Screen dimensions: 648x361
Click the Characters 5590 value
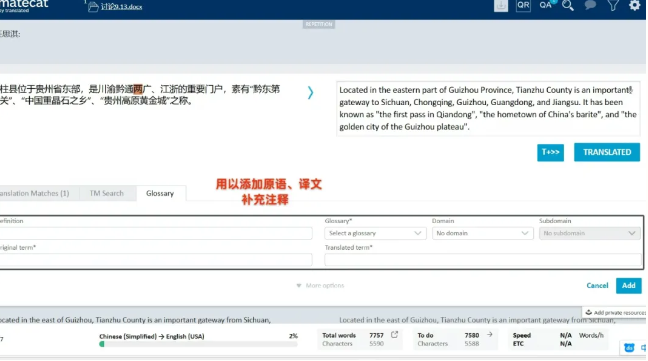pos(376,344)
